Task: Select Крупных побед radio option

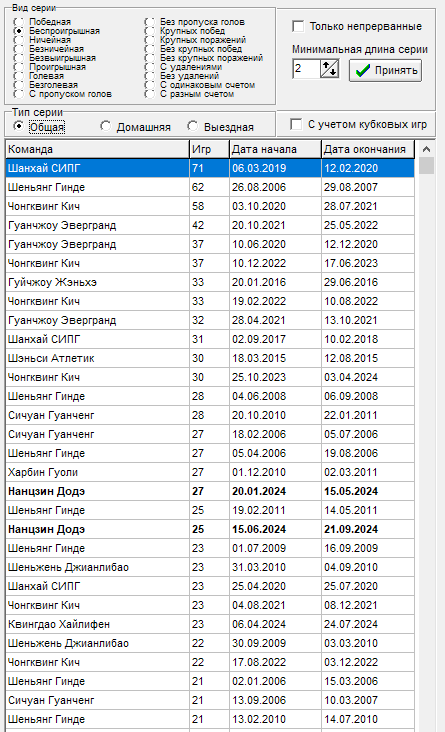Action: point(149,31)
